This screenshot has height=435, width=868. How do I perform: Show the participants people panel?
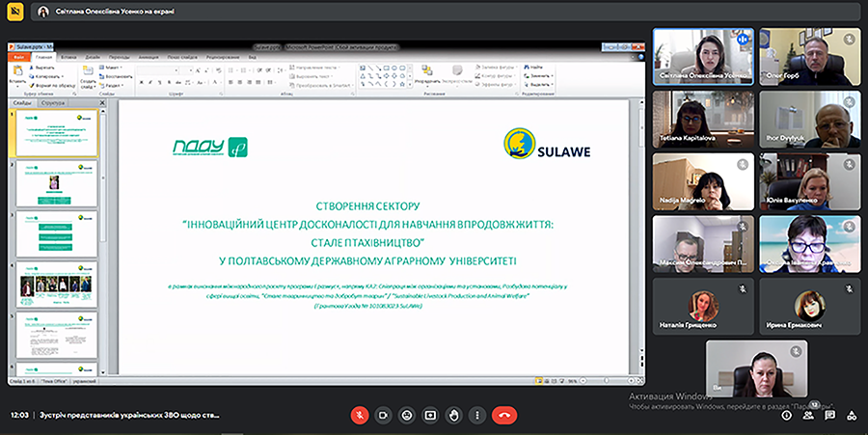point(808,415)
